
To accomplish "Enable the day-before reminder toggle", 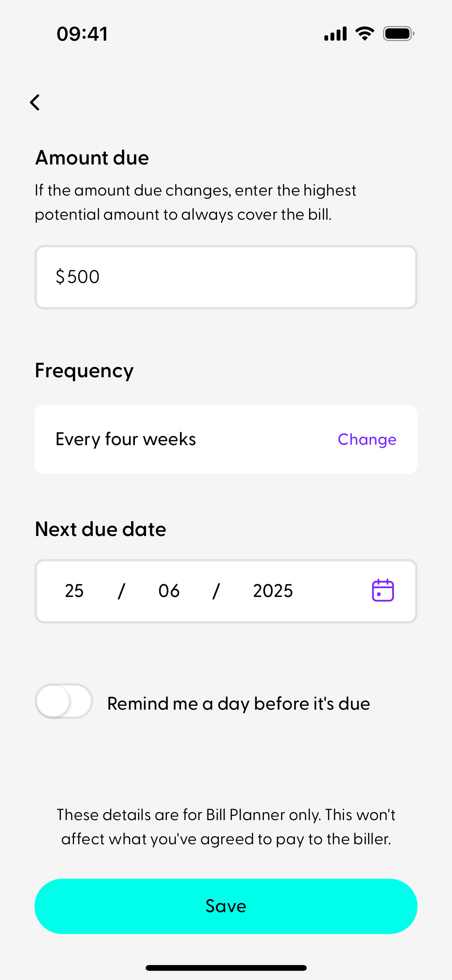I will click(x=64, y=701).
